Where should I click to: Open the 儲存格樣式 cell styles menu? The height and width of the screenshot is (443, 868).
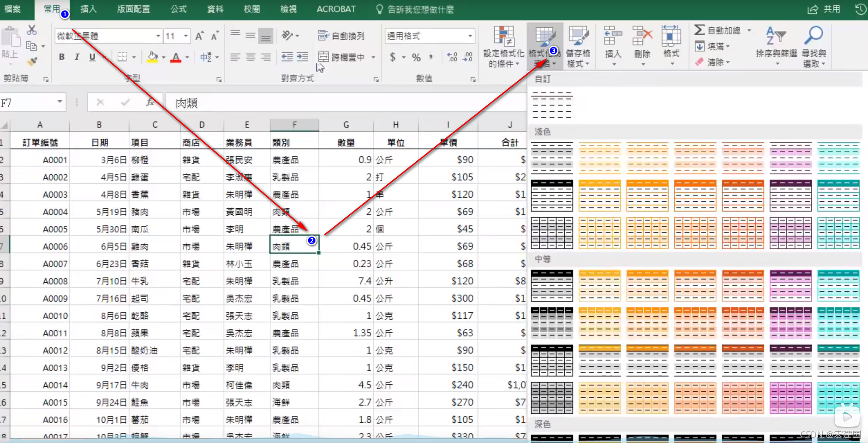(x=579, y=46)
